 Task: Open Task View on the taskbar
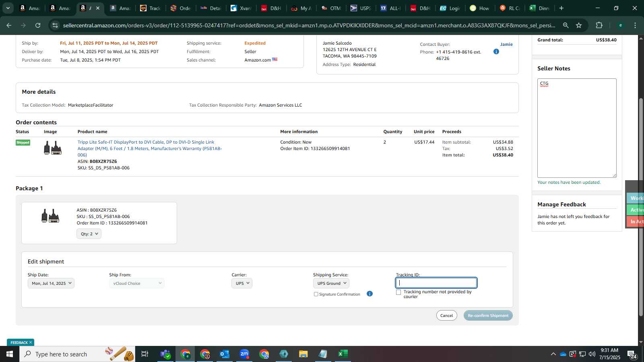145,354
